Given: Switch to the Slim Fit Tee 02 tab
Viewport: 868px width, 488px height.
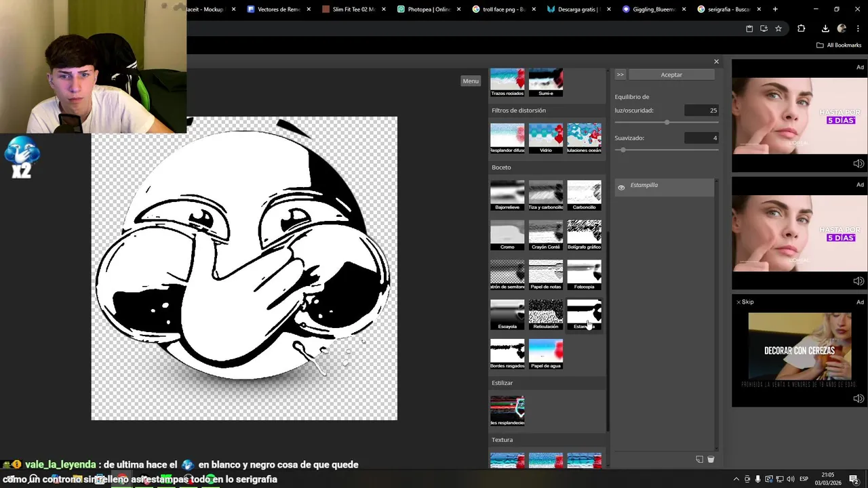Looking at the screenshot, I should point(353,9).
